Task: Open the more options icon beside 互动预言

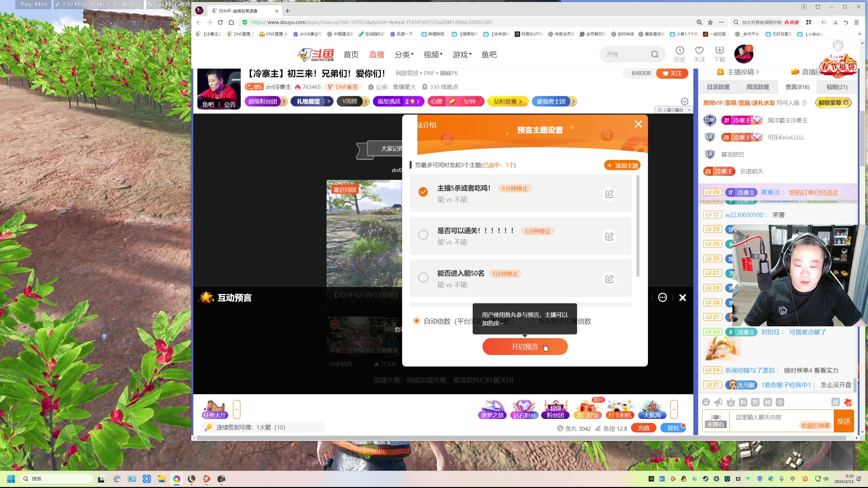Action: 663,298
